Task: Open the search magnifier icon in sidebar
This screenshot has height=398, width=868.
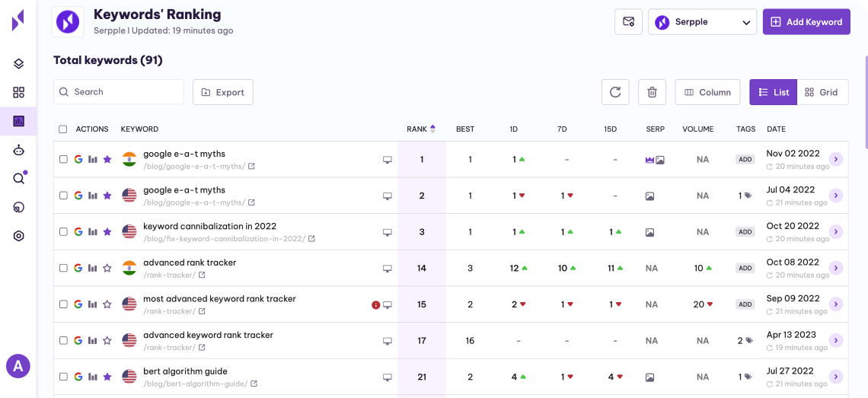Action: pos(19,178)
